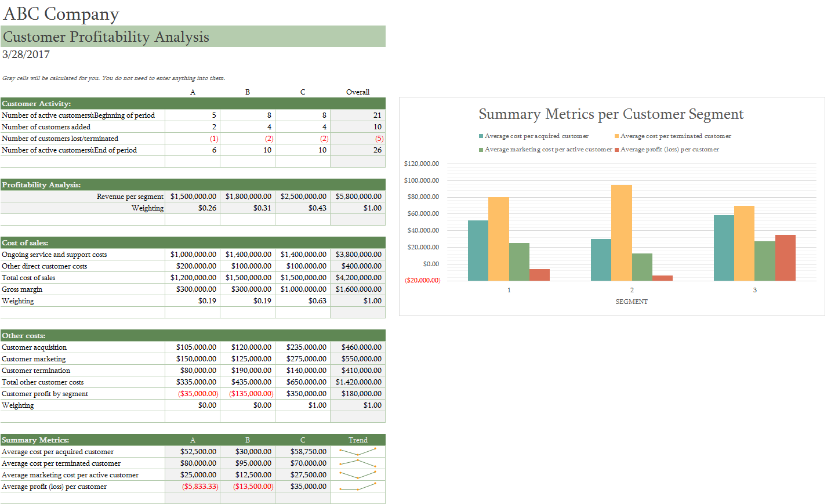Click the ABC Company title text

coord(61,13)
